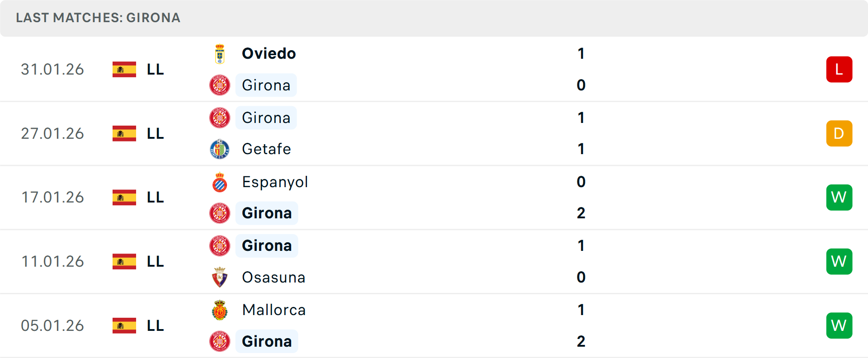Click the Getafe club badge icon

tap(220, 149)
